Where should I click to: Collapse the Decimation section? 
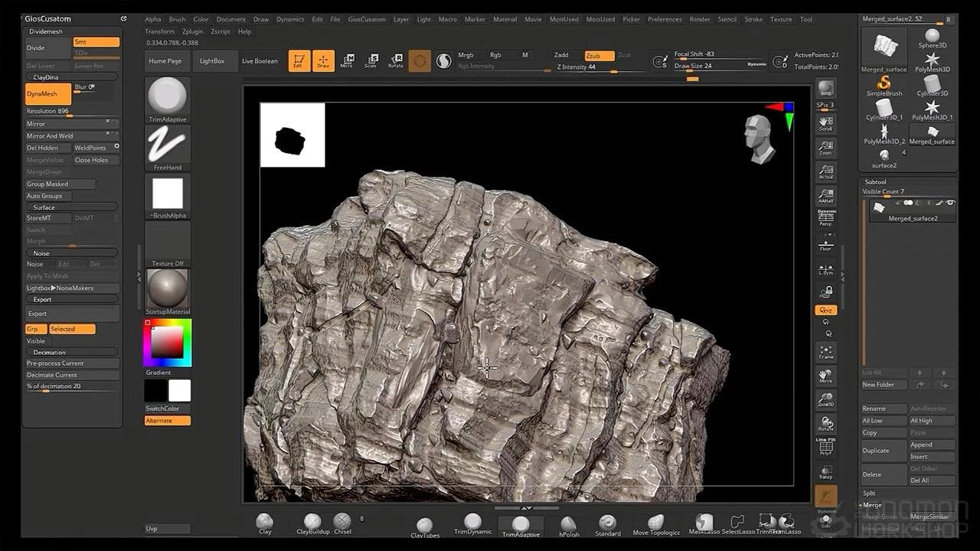point(49,352)
